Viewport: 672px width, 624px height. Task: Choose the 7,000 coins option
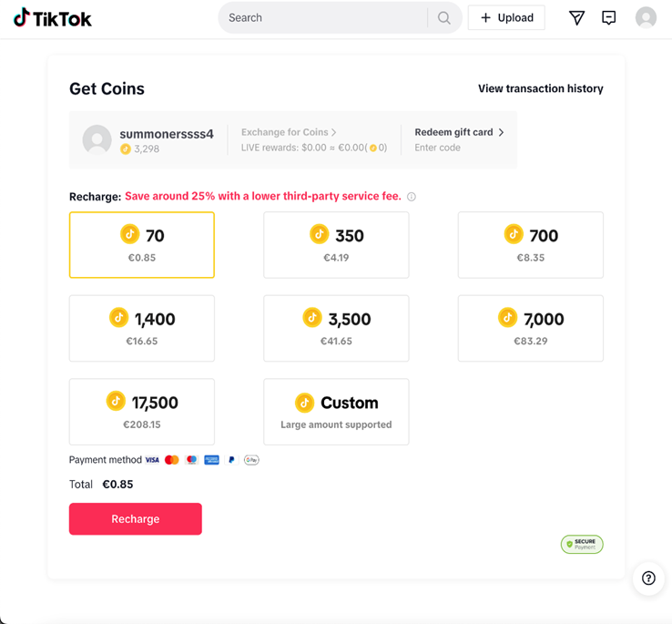(x=530, y=328)
